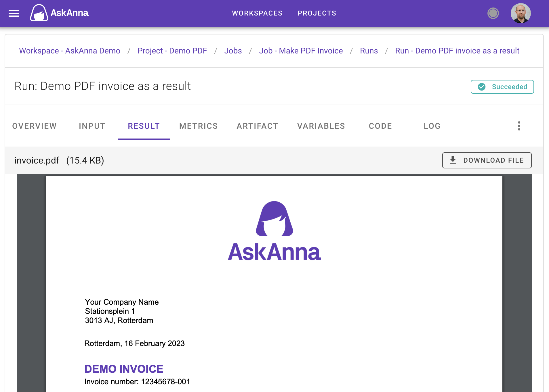Click the download icon next to Download File
This screenshot has height=392, width=549.
click(x=453, y=160)
